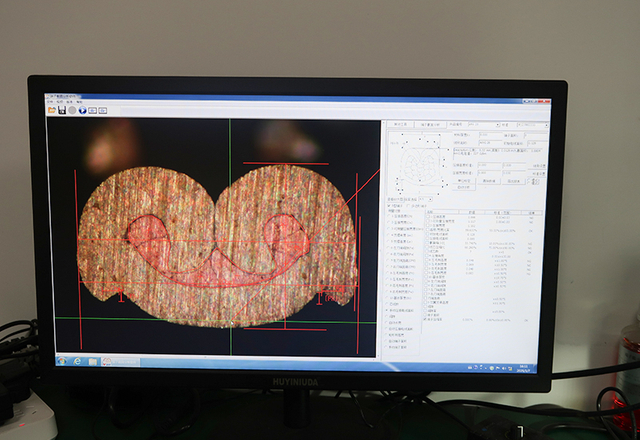640x440 pixels.
Task: Launch Internet Explorer from the taskbar
Action: [76, 360]
